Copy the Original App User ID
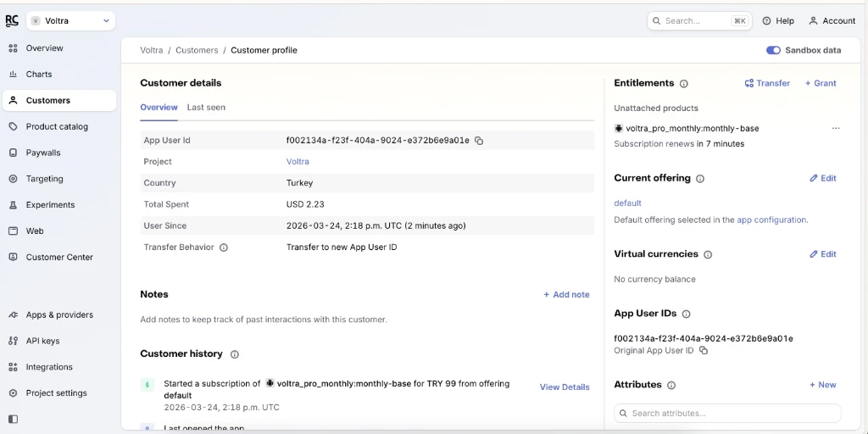This screenshot has height=434, width=868. [x=704, y=351]
